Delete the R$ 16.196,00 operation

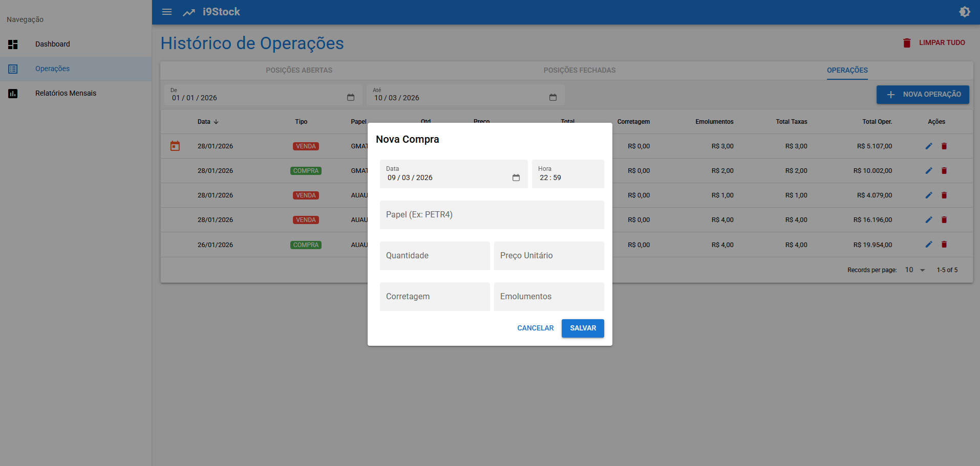tap(944, 220)
